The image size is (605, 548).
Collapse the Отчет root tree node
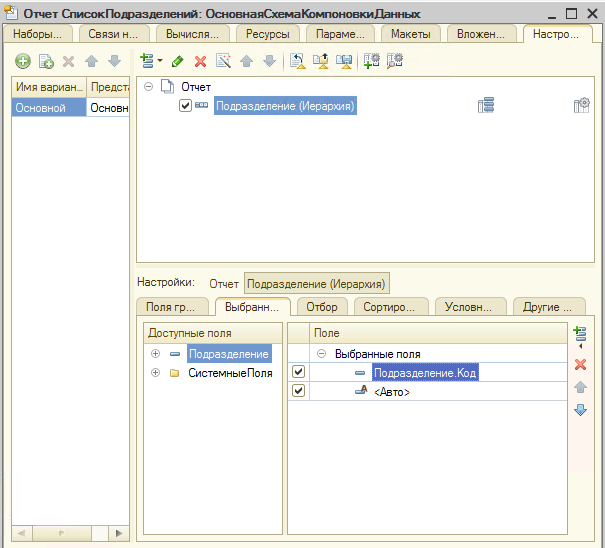(x=149, y=87)
